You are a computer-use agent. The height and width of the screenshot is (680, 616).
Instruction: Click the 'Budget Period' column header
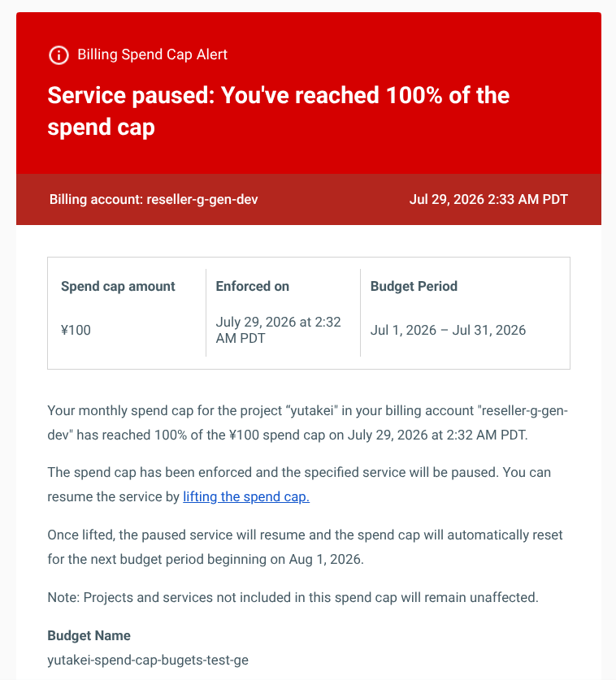point(414,286)
